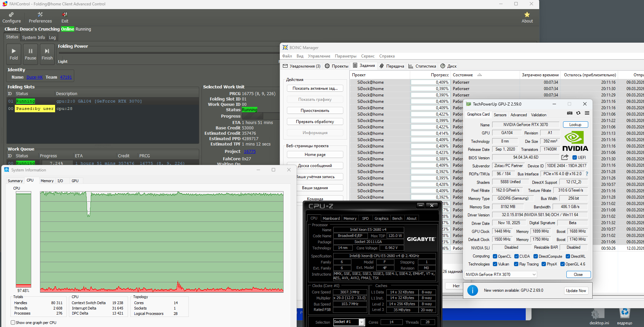Open the Вид menu in BOINC Manager
The width and height of the screenshot is (644, 327).
(x=300, y=56)
